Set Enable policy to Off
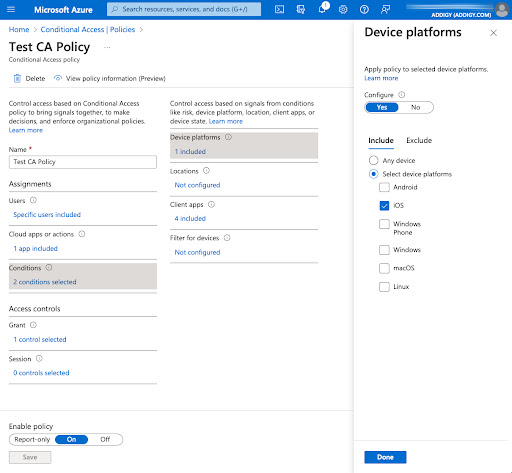512x473 pixels. coord(105,439)
